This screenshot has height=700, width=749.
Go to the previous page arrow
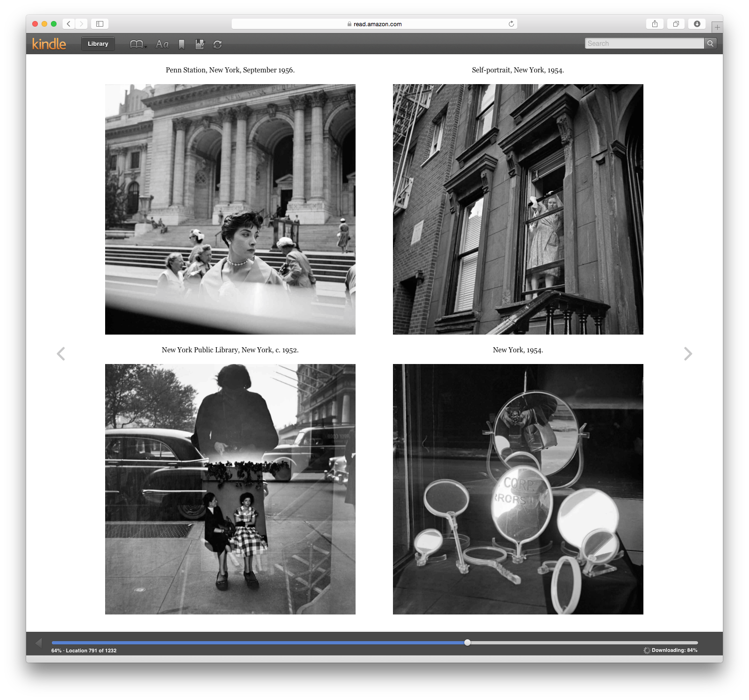tap(61, 354)
